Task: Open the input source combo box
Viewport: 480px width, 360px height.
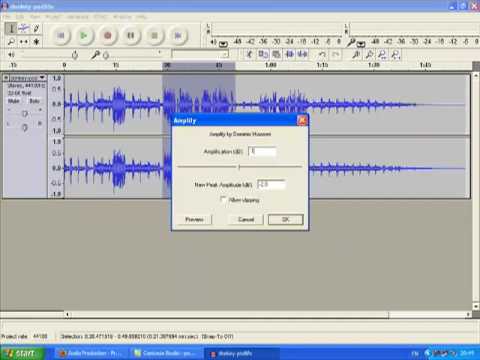Action: [x=200, y=54]
